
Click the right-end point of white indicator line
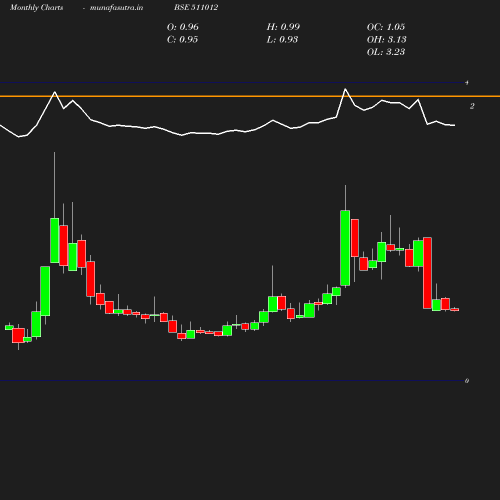(x=455, y=125)
